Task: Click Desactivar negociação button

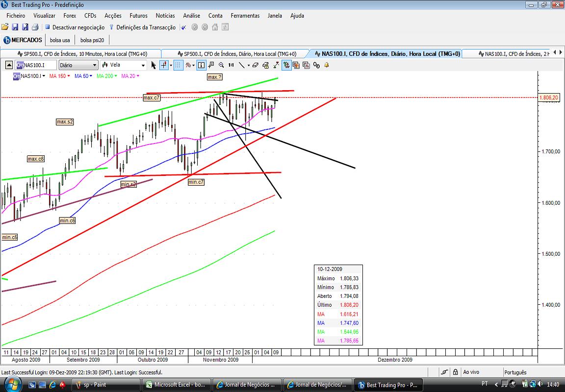Action: (75, 27)
